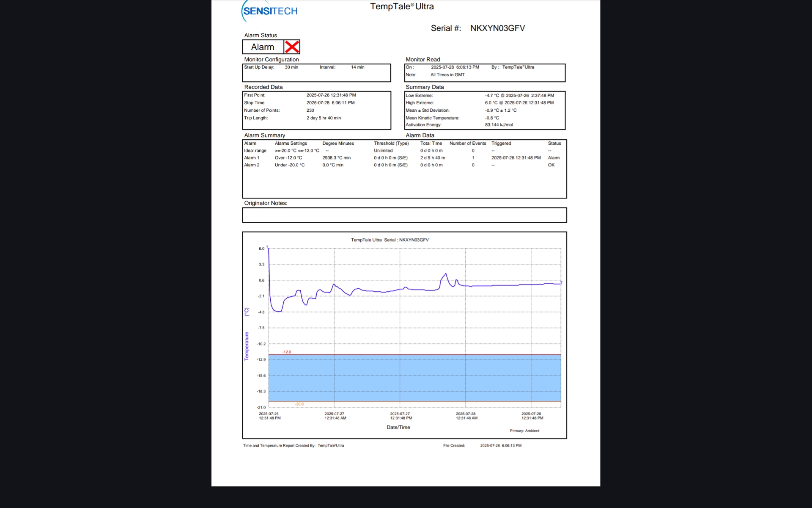Click the Trip Length value
The width and height of the screenshot is (812, 508).
pos(324,118)
